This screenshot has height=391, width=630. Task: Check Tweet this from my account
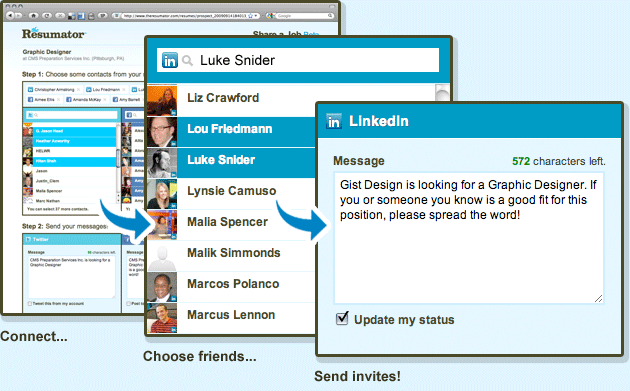[30, 303]
